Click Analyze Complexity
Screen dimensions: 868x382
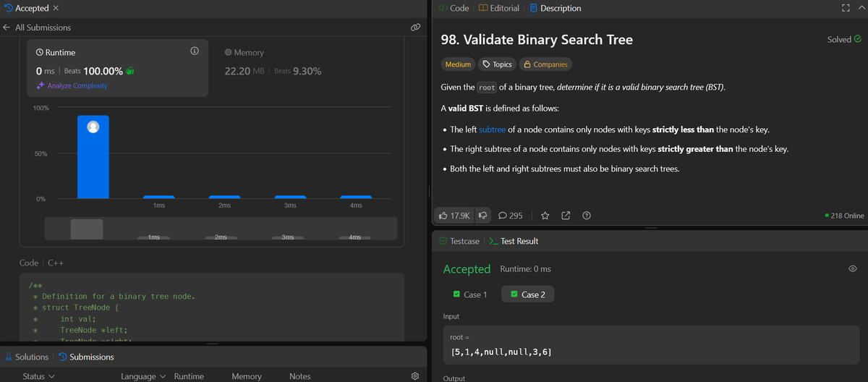[x=72, y=85]
